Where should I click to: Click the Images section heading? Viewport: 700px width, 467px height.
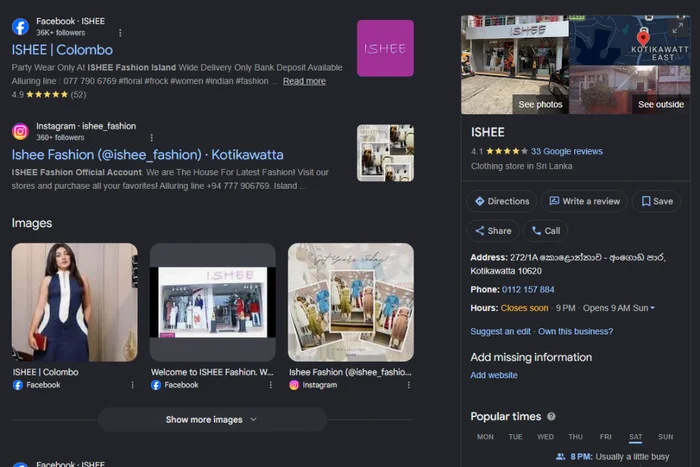(x=32, y=223)
